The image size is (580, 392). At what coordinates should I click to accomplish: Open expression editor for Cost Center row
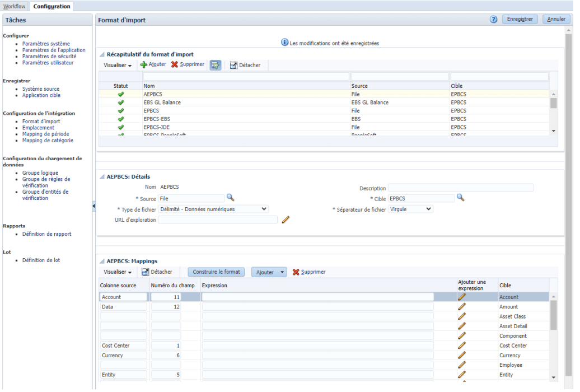[x=462, y=346]
